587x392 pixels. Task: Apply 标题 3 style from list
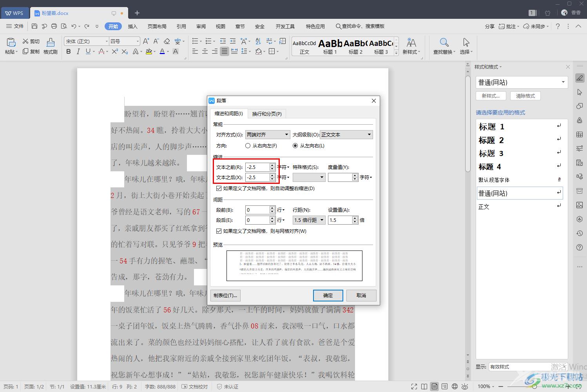[519, 153]
